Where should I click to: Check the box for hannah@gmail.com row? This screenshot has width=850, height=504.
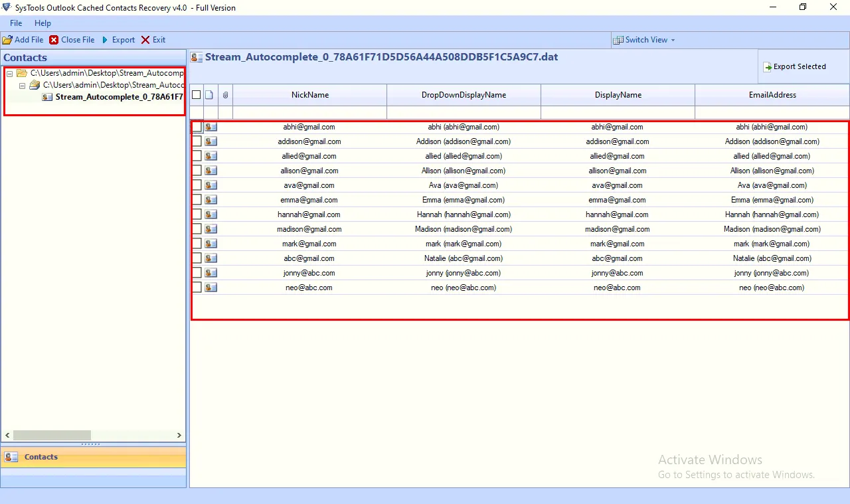197,214
